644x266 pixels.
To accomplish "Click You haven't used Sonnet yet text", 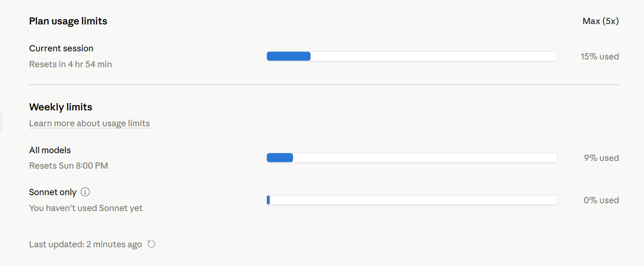I will click(x=86, y=208).
